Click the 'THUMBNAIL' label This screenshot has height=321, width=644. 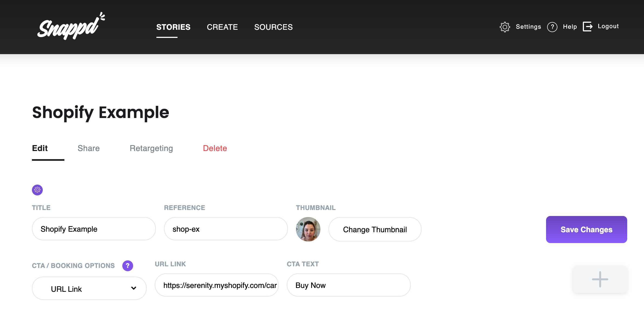point(316,208)
